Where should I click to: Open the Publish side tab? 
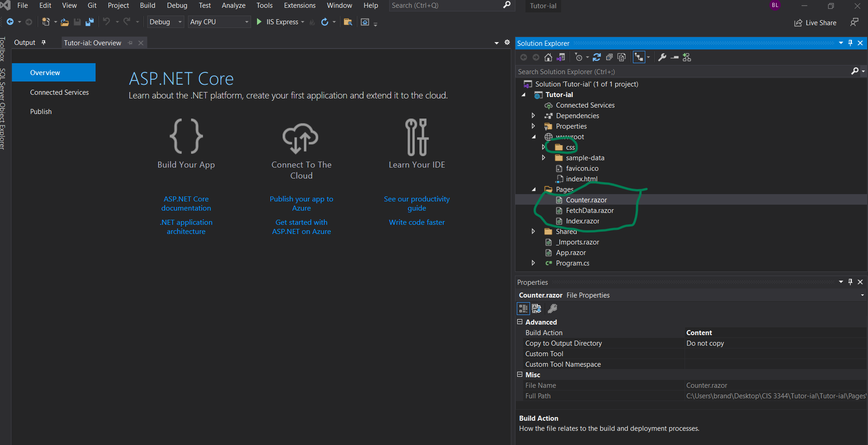click(41, 112)
